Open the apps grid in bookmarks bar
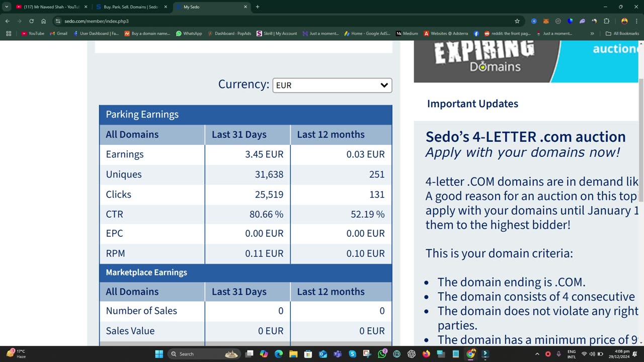Viewport: 644px width, 362px height. (x=9, y=34)
